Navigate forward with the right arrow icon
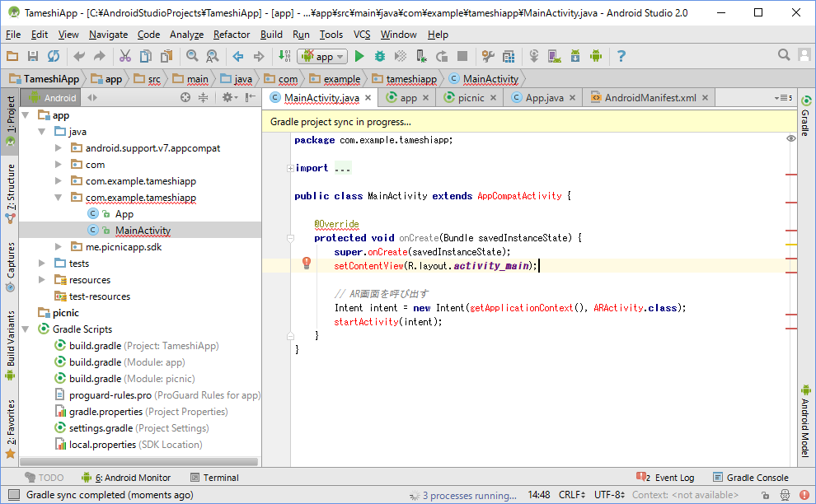This screenshot has height=504, width=816. pyautogui.click(x=259, y=56)
